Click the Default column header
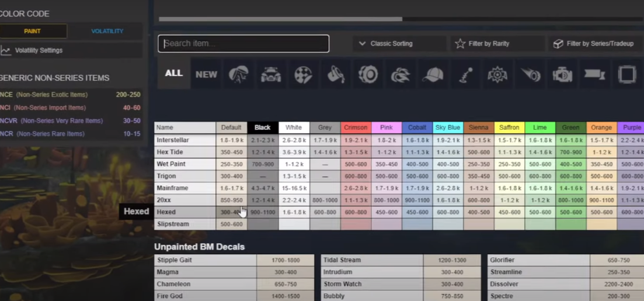644x301 pixels. (231, 127)
